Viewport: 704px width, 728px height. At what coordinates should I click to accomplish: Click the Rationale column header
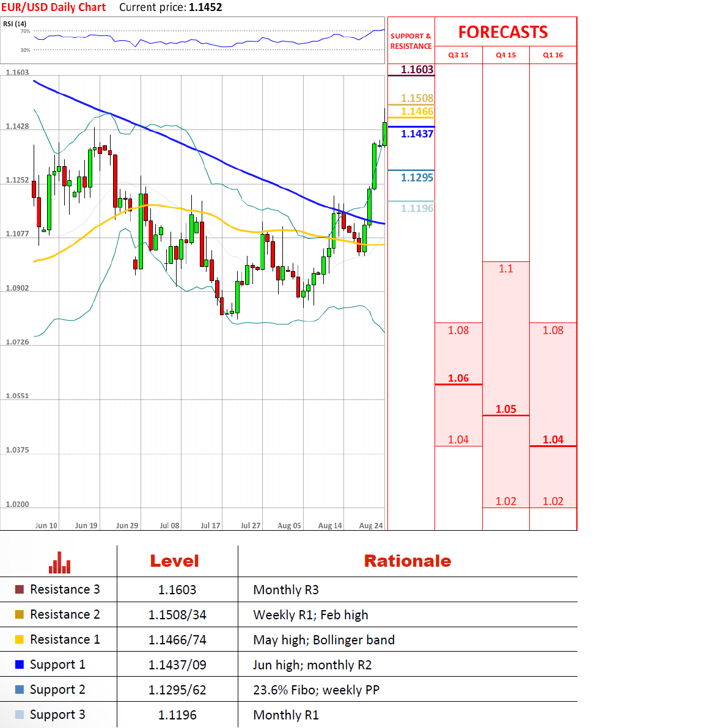click(x=408, y=561)
